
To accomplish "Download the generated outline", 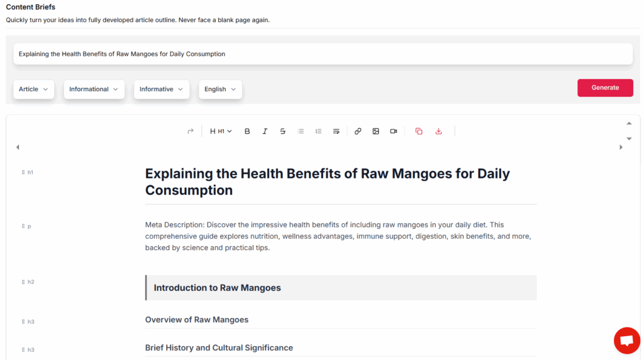I will click(439, 131).
